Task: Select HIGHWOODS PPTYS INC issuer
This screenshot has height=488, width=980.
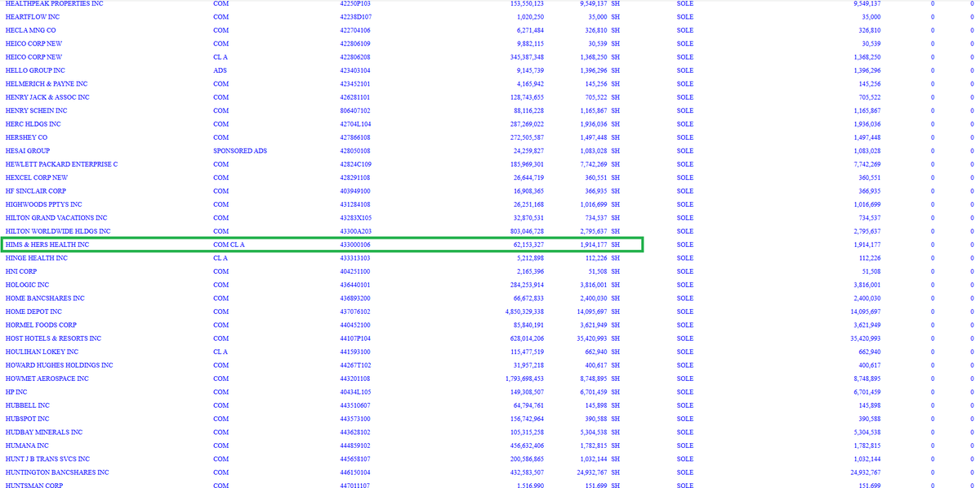Action: [x=43, y=204]
